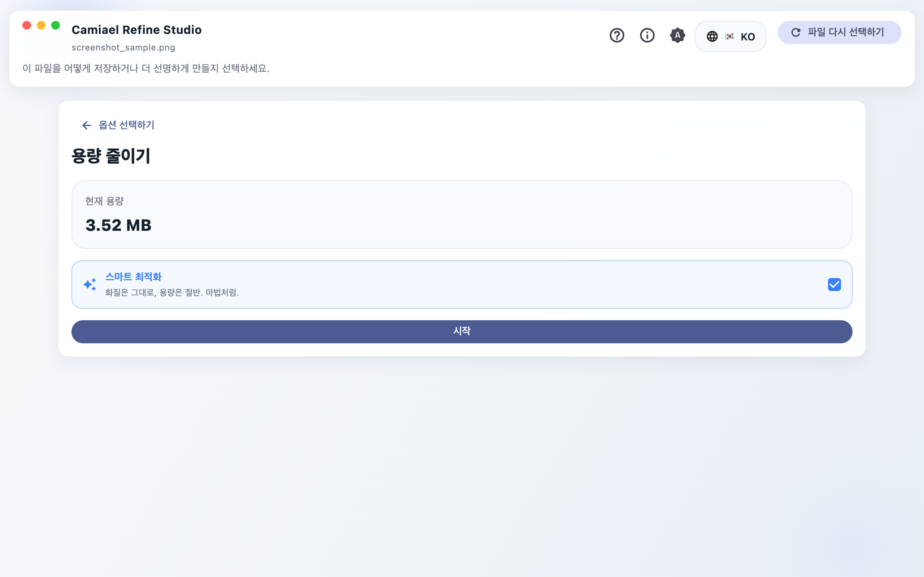Select the 스마트 최적화 option card
The image size is (924, 577).
pos(462,285)
